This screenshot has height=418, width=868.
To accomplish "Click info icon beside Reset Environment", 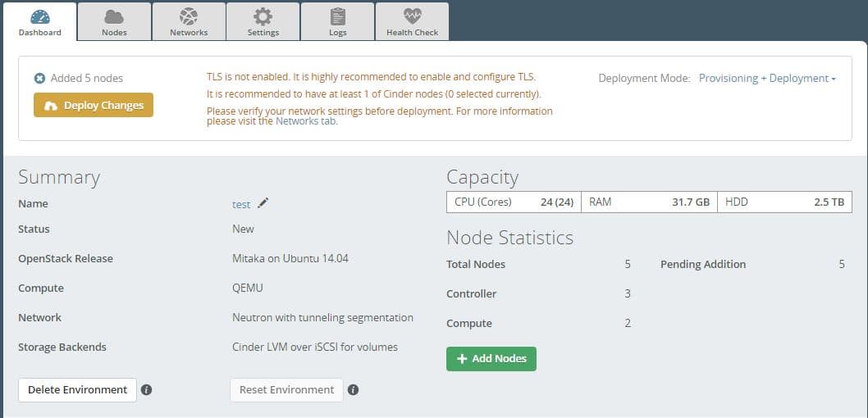I will [x=353, y=390].
